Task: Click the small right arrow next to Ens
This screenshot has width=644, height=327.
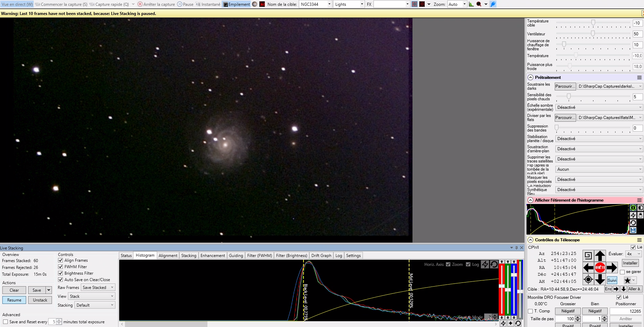Action: [x=616, y=289]
